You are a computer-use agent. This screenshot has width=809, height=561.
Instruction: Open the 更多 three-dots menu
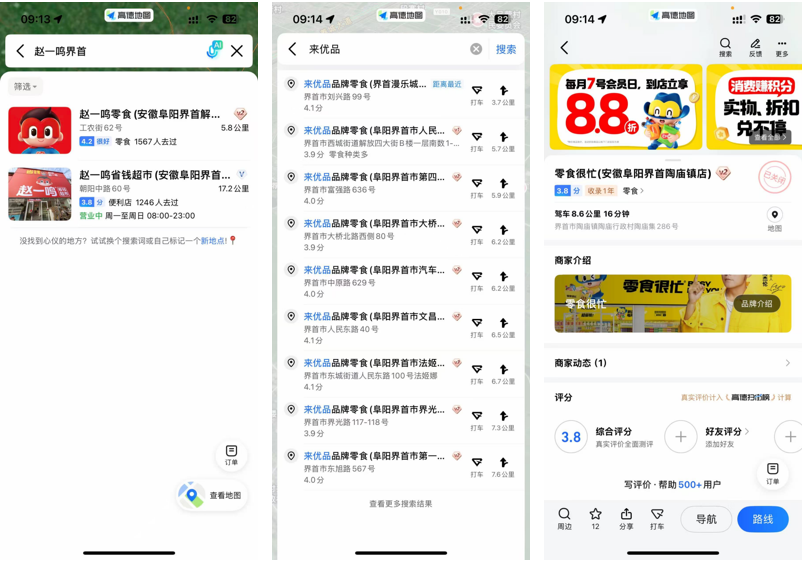(782, 47)
